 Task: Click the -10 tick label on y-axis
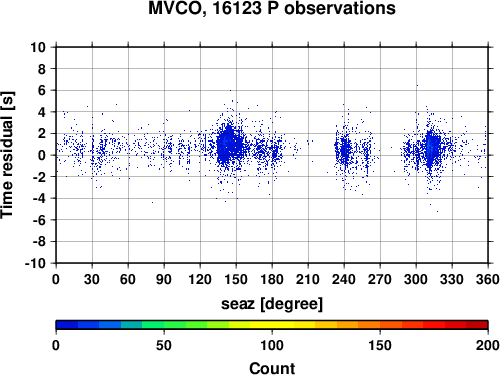click(x=35, y=263)
